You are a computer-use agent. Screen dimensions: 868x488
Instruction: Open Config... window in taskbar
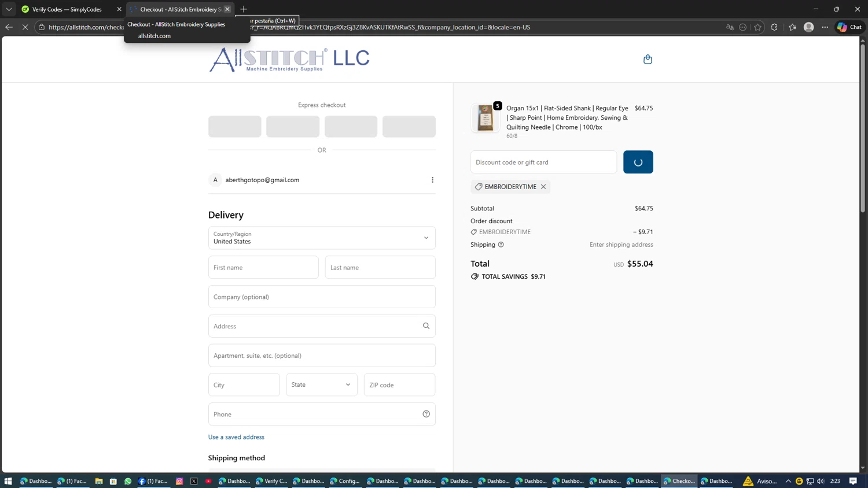pos(345,481)
